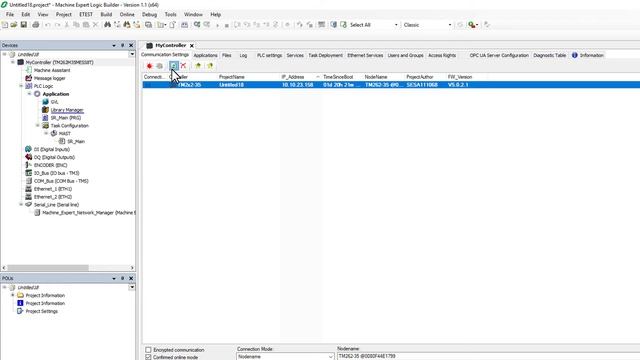Click the first green arrow favorites icon
This screenshot has height=360, width=640.
point(198,66)
